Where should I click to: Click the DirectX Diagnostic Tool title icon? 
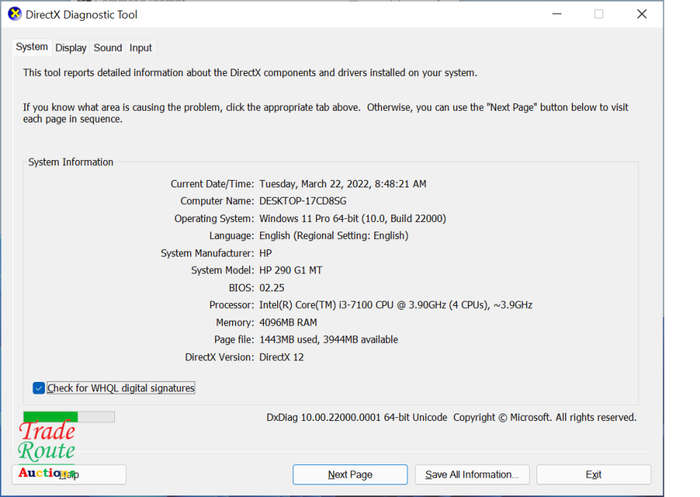click(15, 14)
